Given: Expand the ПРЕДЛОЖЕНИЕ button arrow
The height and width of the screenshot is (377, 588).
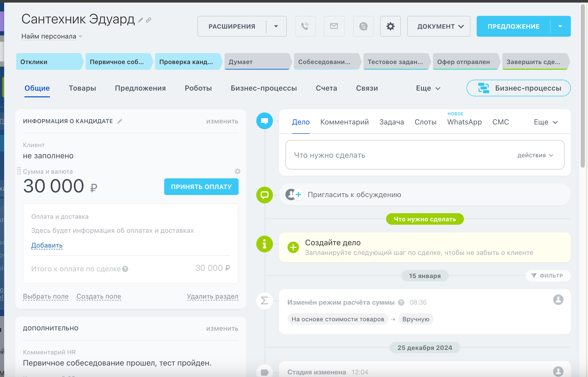Looking at the screenshot, I should point(560,26).
